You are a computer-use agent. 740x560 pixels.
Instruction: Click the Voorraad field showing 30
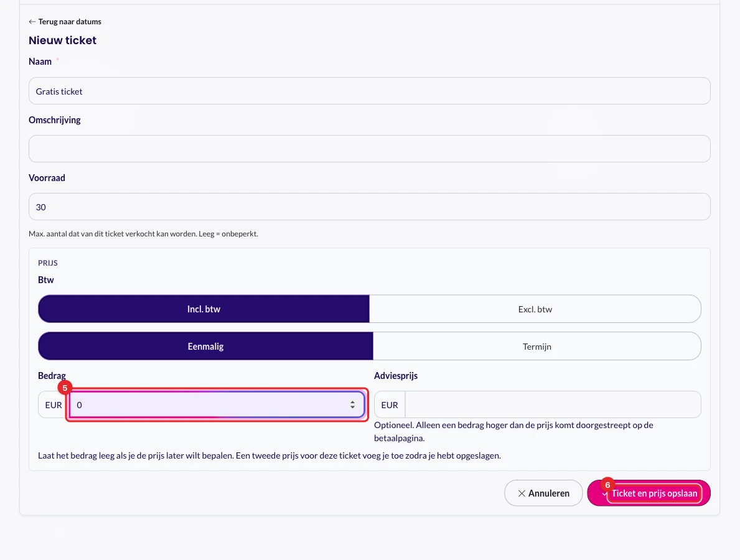pos(370,207)
